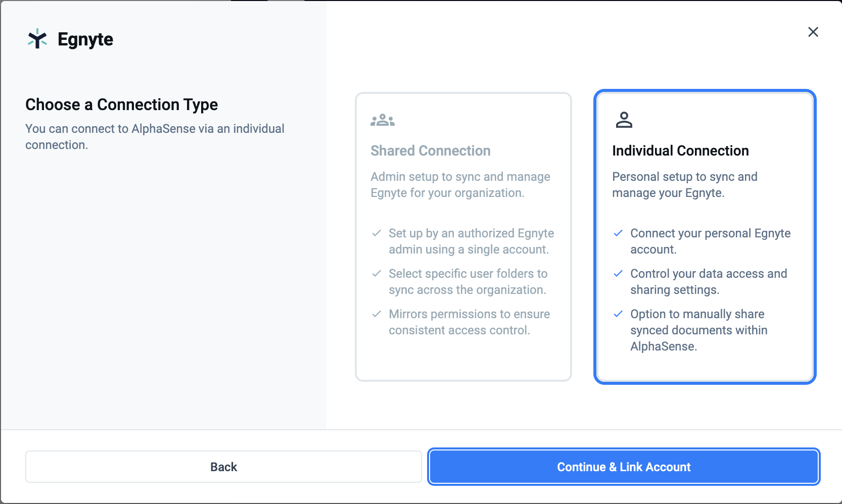
Task: Click the Egnyte logo icon
Action: point(37,39)
